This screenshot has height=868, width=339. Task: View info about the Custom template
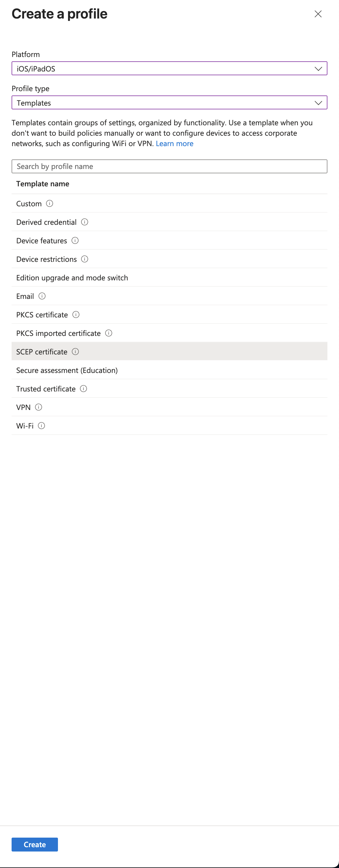click(50, 203)
